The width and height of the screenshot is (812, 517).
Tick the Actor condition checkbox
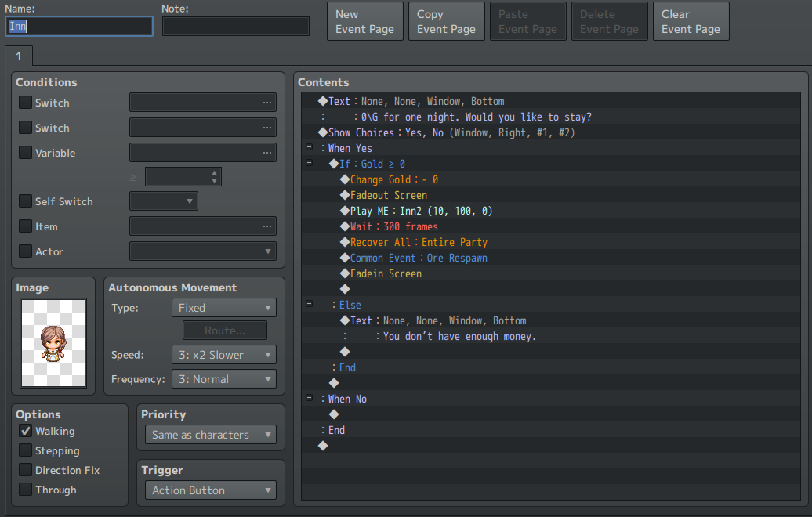point(25,251)
